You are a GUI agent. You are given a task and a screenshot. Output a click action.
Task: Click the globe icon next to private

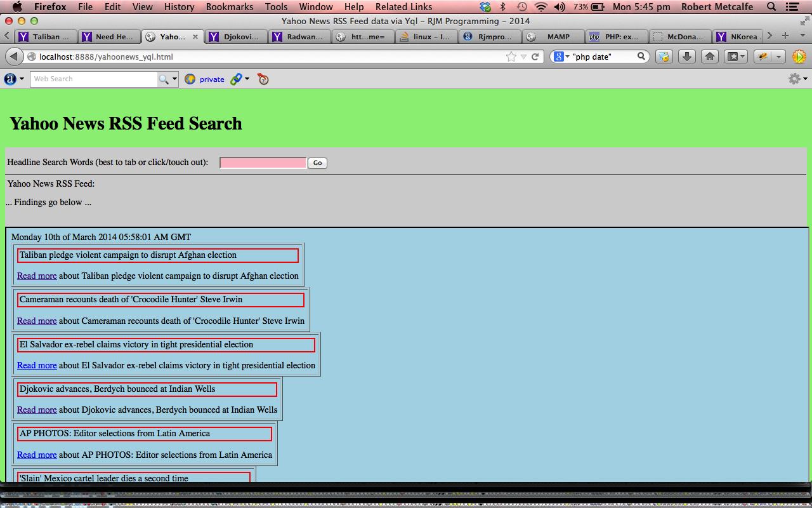[190, 79]
